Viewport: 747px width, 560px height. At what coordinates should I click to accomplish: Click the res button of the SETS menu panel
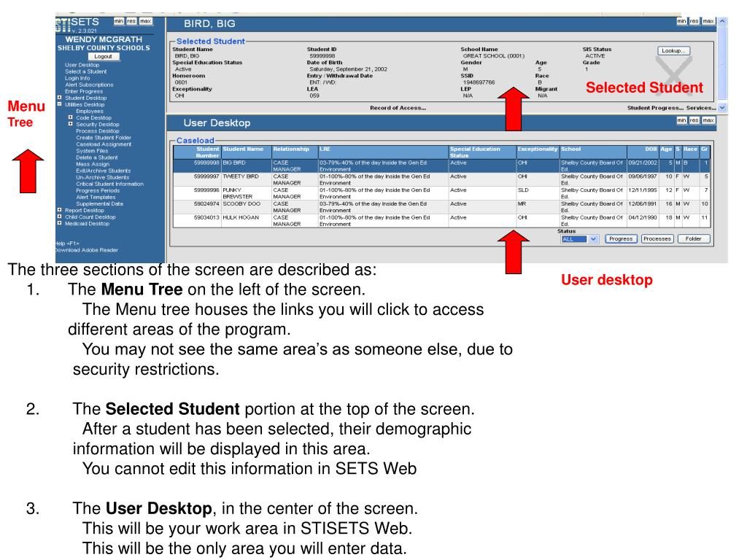(x=131, y=21)
